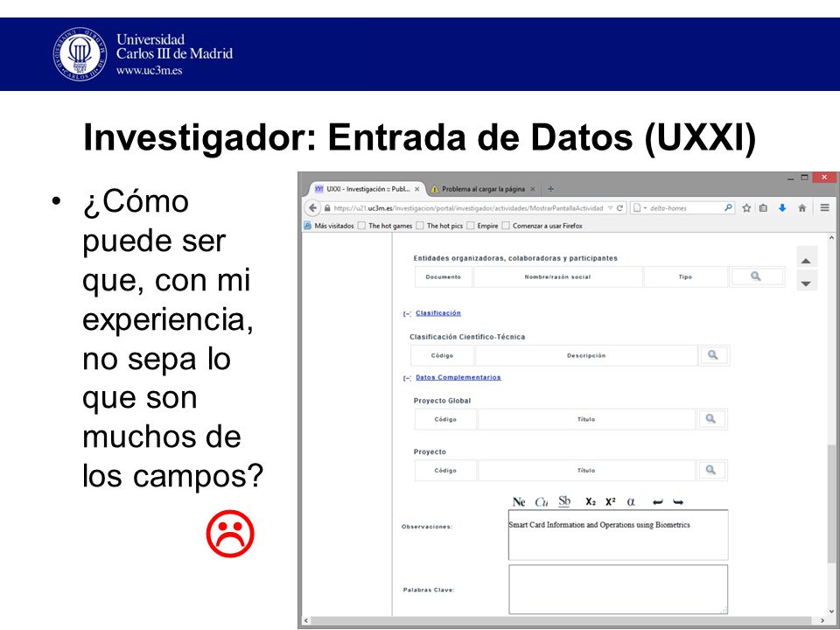Click the Nombre/razón social column header
Screen dimensions: 840x630
click(x=557, y=277)
